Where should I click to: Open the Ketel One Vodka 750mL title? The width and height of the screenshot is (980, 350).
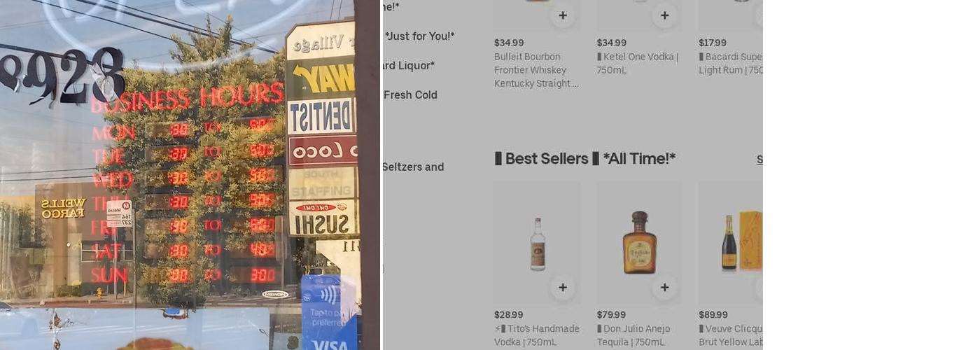[638, 64]
